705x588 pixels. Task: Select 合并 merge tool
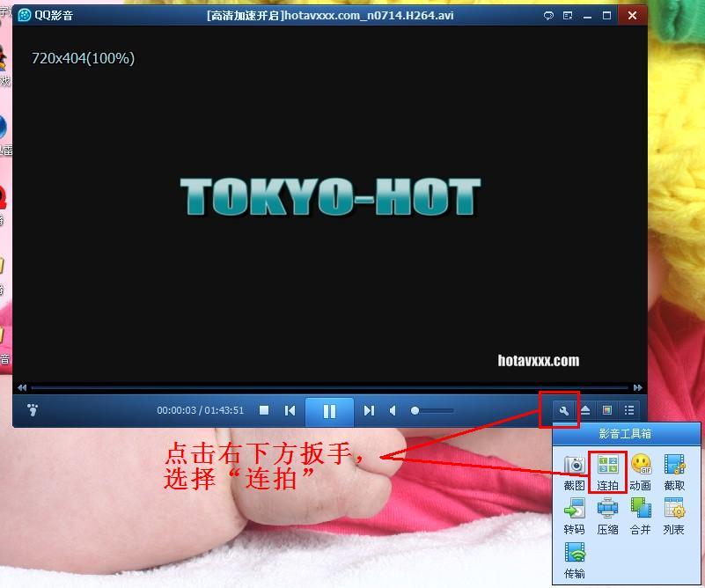click(x=641, y=517)
